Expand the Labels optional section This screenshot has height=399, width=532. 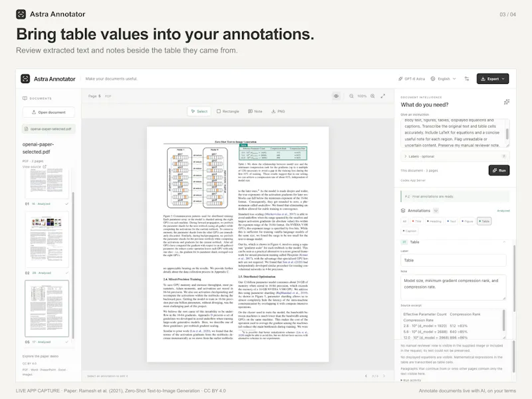455,156
